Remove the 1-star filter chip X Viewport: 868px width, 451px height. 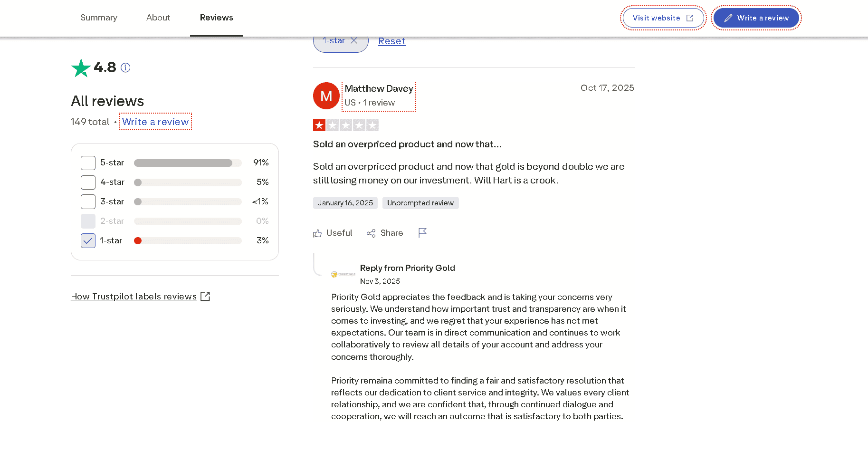pyautogui.click(x=354, y=41)
